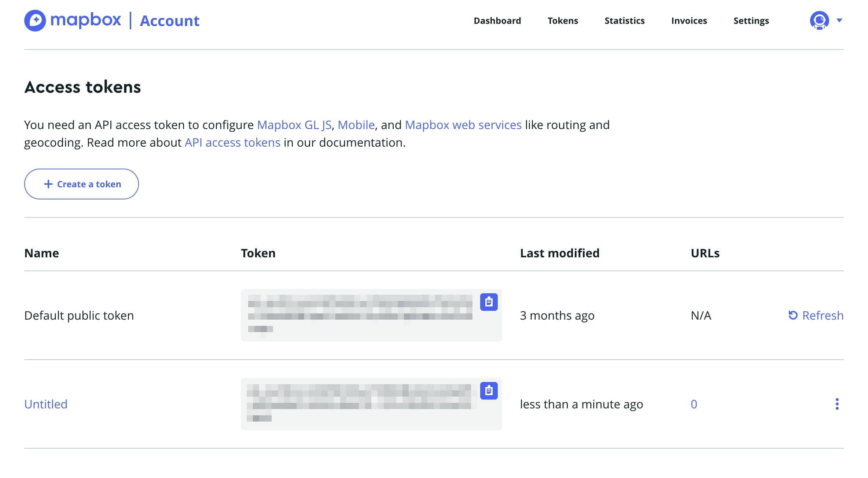Select the Default public token field

(371, 315)
